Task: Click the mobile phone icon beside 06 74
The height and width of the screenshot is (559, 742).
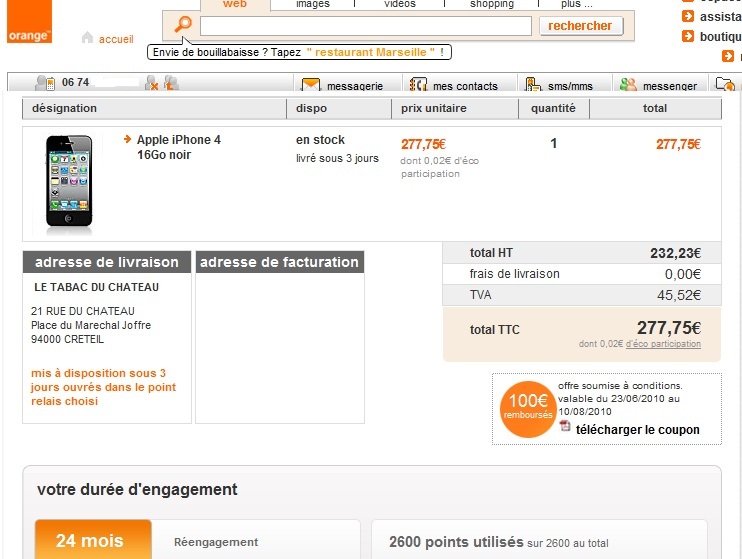Action: click(46, 83)
